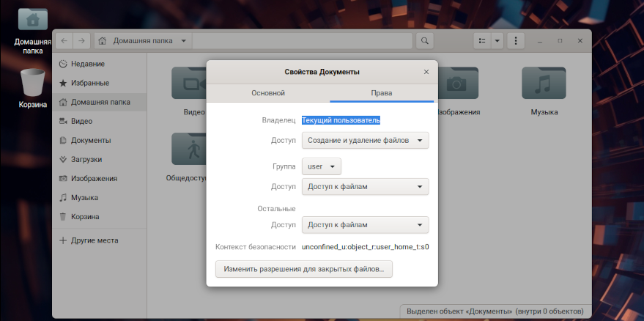Click the back navigation arrow
The image size is (644, 321).
tap(64, 40)
